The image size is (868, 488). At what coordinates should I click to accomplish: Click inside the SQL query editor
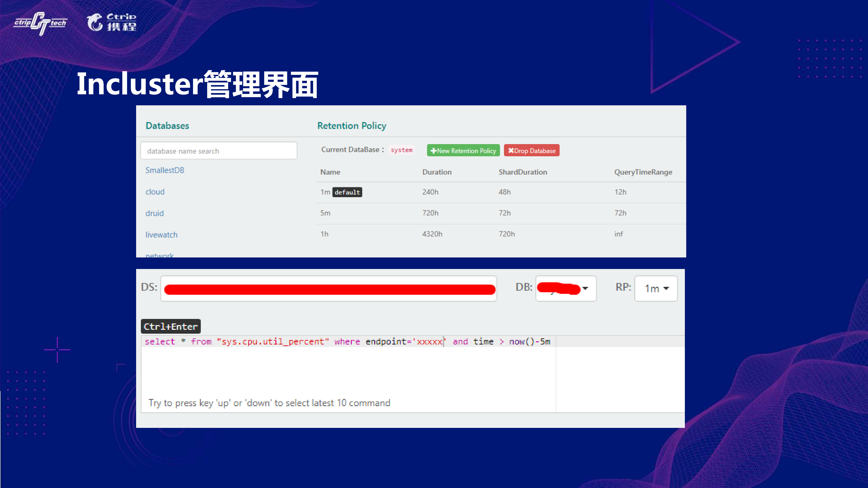pyautogui.click(x=347, y=370)
